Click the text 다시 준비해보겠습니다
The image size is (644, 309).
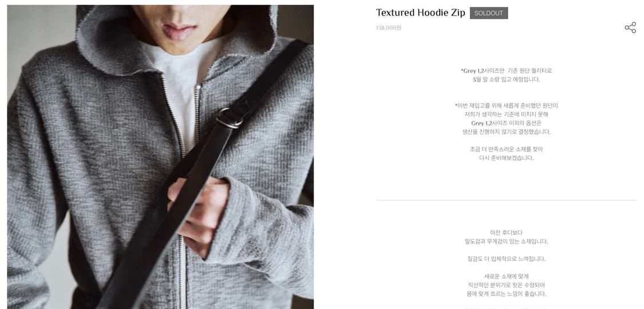tap(506, 158)
